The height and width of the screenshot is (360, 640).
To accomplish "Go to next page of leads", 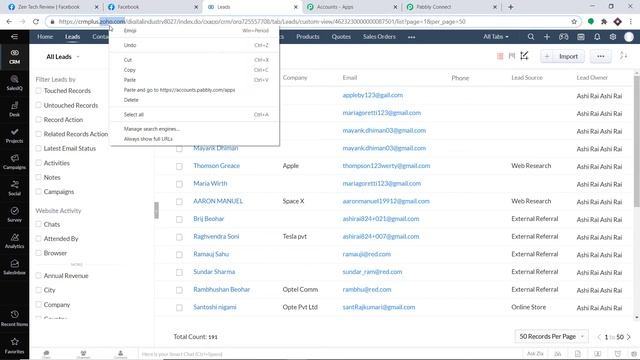I will [x=629, y=337].
